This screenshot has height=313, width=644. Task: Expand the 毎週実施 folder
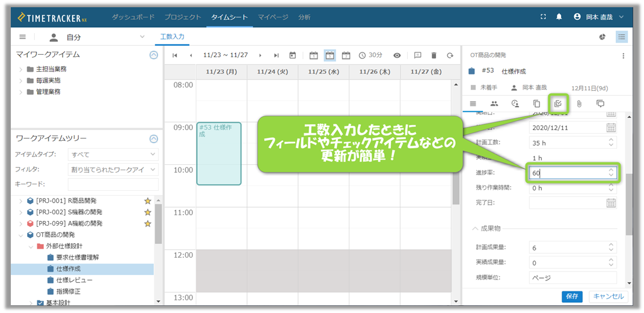(x=21, y=80)
